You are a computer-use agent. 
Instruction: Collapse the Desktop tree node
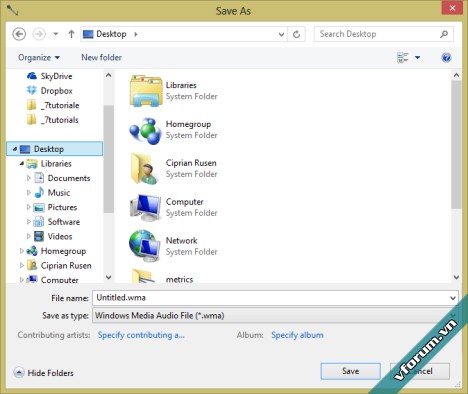coord(14,149)
